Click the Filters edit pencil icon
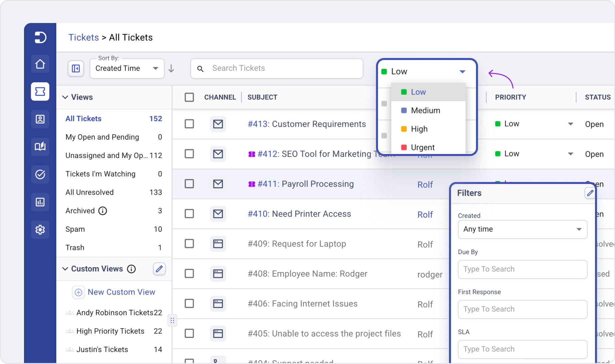The height and width of the screenshot is (364, 615). [590, 193]
